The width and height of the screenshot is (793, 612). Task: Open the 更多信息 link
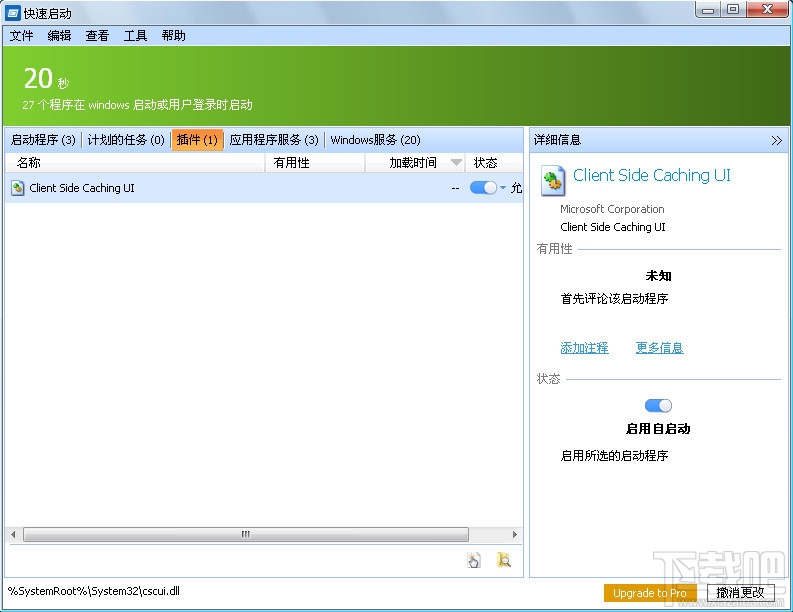point(659,348)
